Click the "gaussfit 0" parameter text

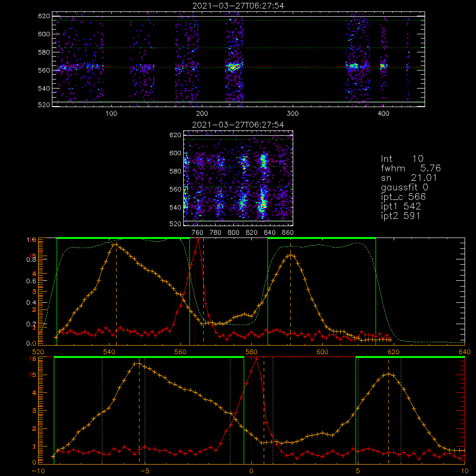405,187
